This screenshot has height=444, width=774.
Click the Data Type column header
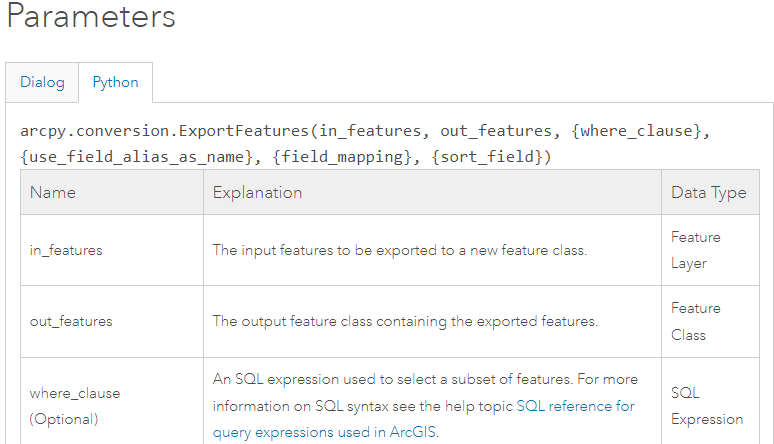tap(710, 192)
